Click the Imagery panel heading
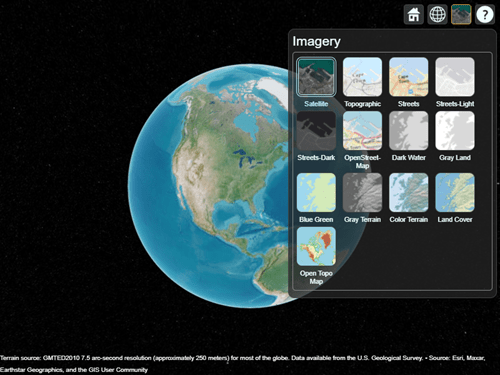Image resolution: width=500 pixels, height=375 pixels. [x=316, y=41]
